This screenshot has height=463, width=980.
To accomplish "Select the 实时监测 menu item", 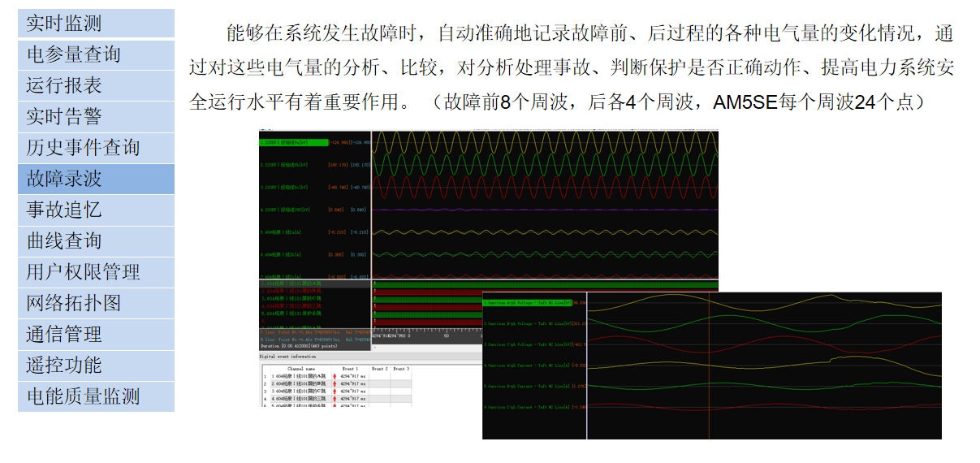I will point(96,23).
